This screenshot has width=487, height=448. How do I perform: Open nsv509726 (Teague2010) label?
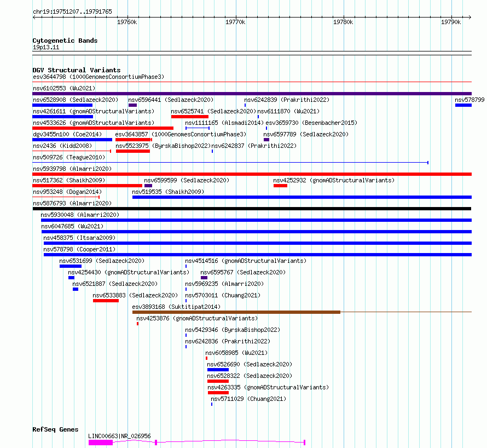click(x=69, y=157)
